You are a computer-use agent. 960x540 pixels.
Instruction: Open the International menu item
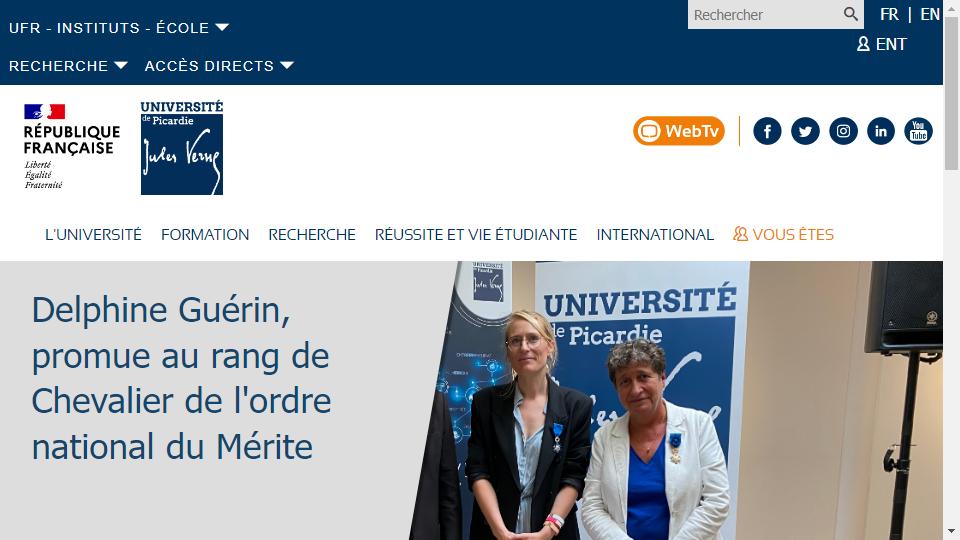click(655, 234)
